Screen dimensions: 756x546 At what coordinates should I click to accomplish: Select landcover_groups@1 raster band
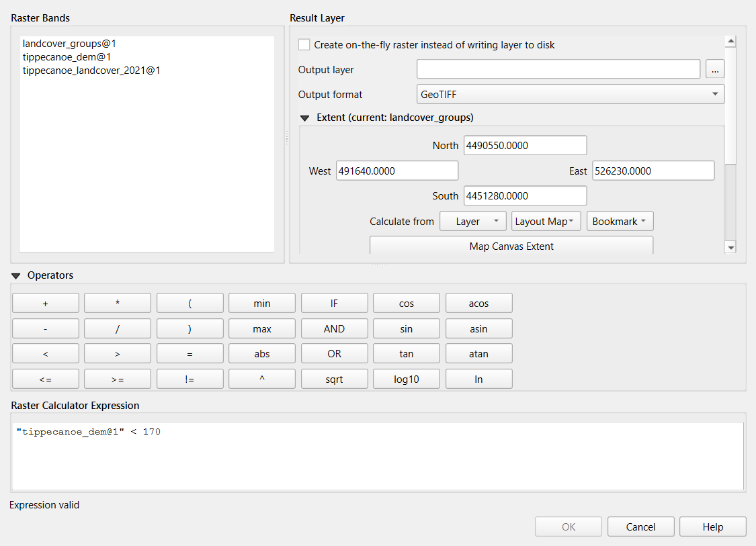point(69,44)
